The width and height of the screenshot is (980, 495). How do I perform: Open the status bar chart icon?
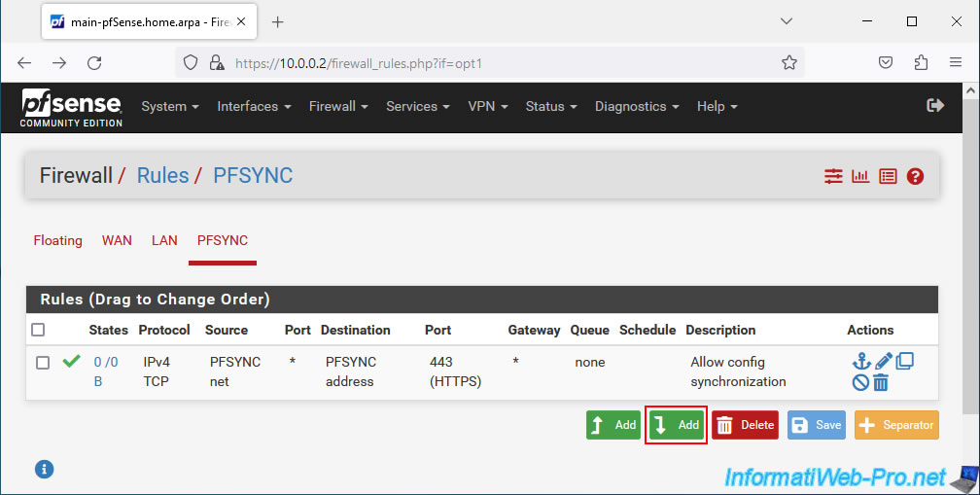click(860, 176)
